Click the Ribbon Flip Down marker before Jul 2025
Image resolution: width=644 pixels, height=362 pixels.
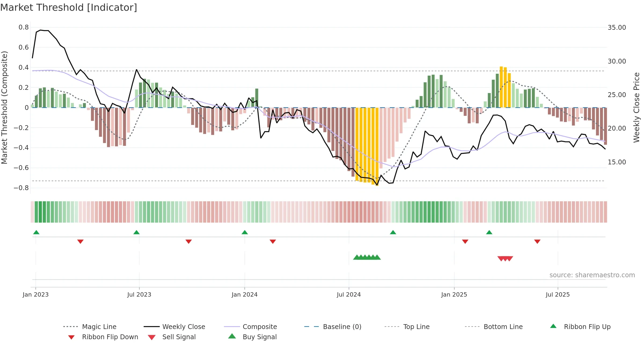537,242
